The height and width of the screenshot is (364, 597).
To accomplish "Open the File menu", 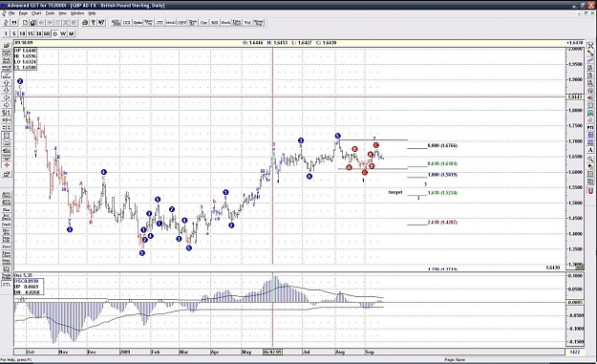I will click(11, 13).
